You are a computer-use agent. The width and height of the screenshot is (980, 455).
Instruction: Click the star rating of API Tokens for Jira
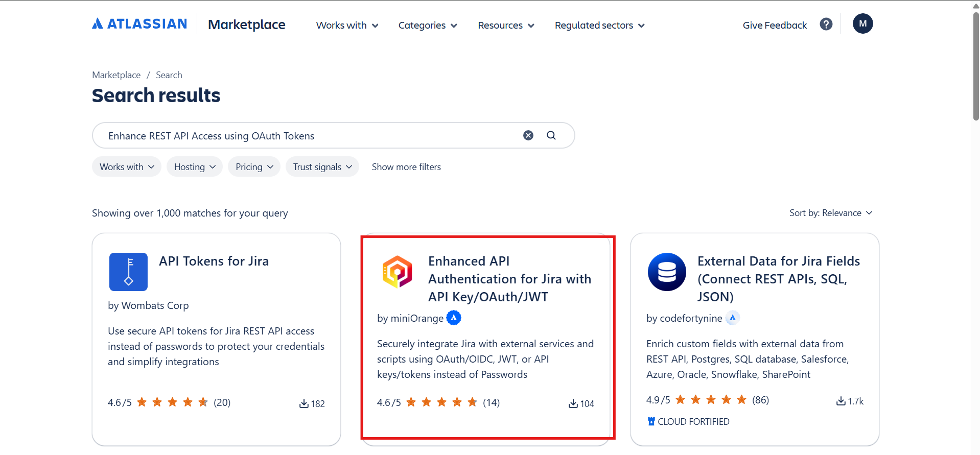click(172, 402)
